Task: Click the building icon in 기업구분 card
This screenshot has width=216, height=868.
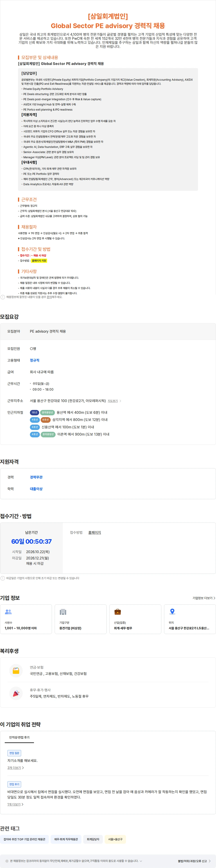Action: (x=63, y=612)
